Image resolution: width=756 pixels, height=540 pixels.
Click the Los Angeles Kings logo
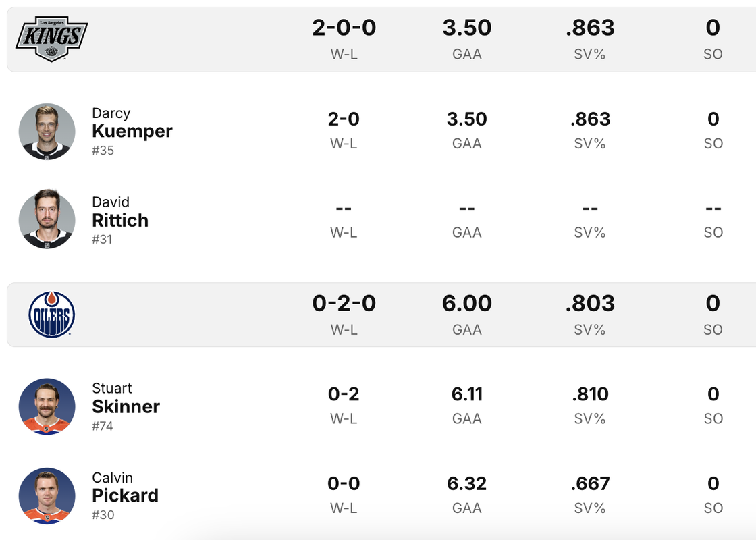point(51,38)
